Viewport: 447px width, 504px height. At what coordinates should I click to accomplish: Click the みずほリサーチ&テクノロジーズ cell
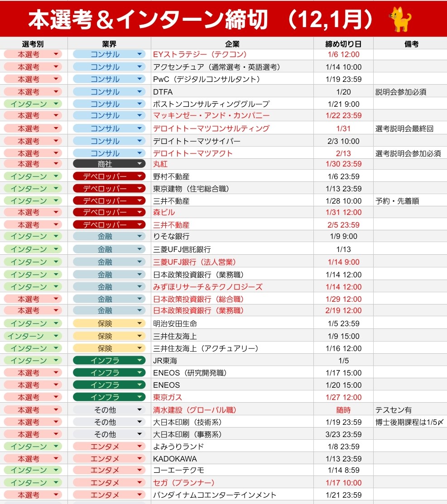pyautogui.click(x=232, y=287)
